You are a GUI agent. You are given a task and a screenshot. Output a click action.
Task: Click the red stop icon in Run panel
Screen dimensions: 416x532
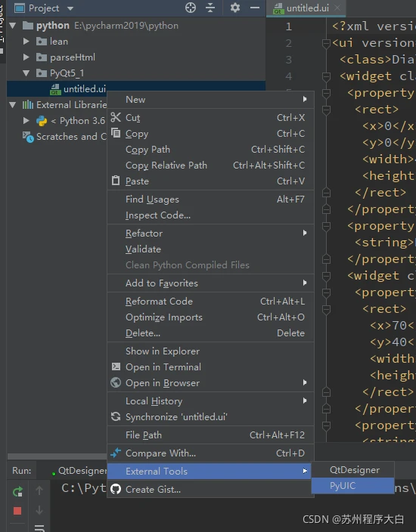pyautogui.click(x=17, y=511)
